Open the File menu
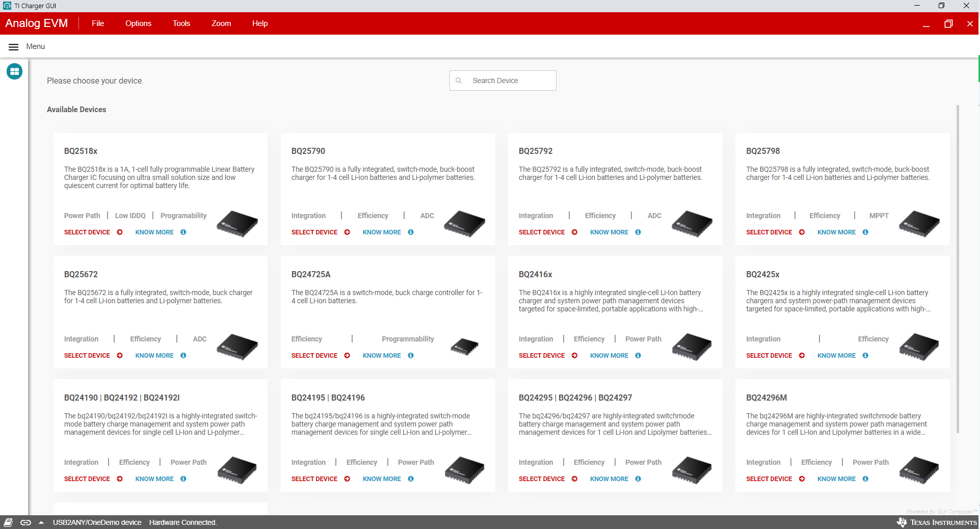This screenshot has height=529, width=980. tap(97, 23)
